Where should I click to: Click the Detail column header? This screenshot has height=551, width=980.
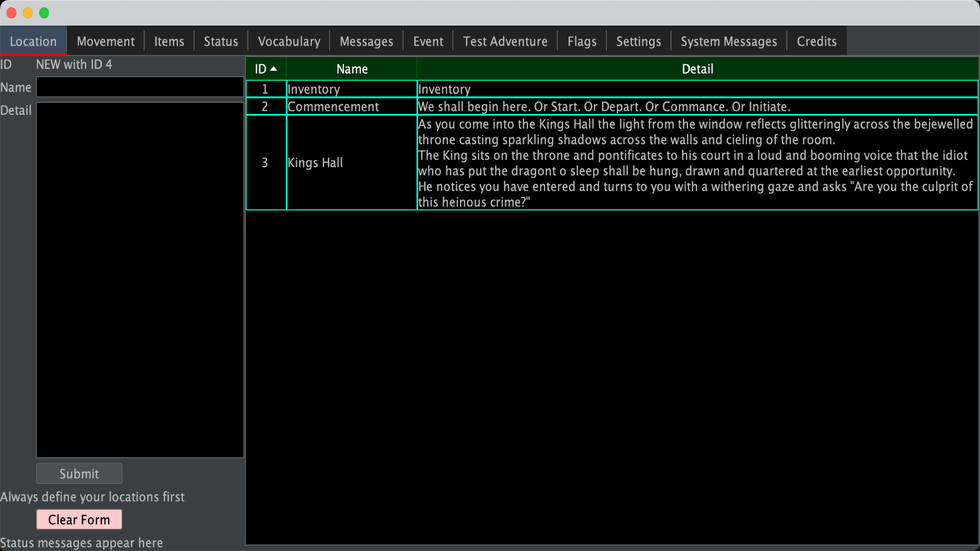(x=697, y=68)
